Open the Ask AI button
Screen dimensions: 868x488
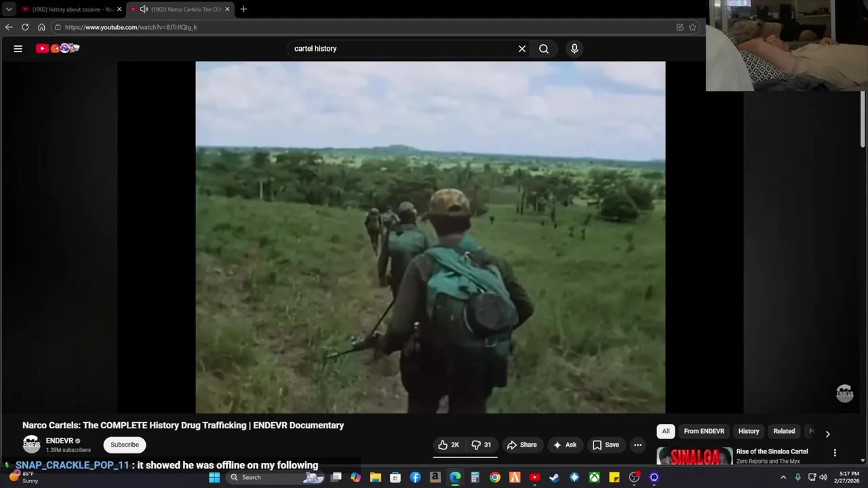[564, 445]
